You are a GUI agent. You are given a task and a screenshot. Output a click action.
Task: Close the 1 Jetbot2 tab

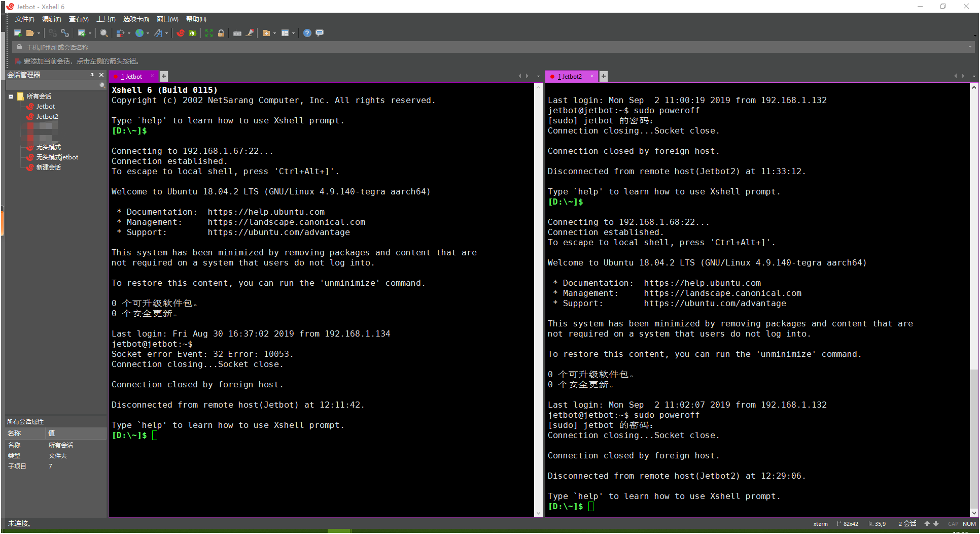(x=592, y=76)
